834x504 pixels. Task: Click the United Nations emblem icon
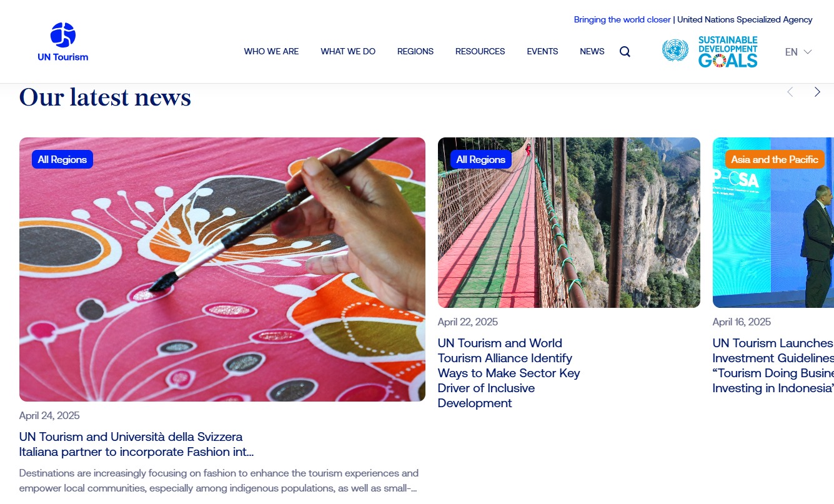pyautogui.click(x=675, y=51)
